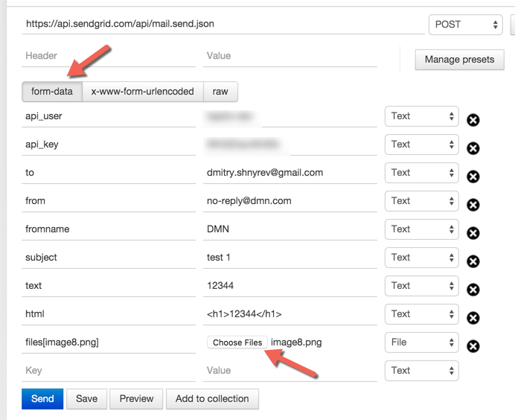This screenshot has width=515, height=420.
Task: Focus the request URL field
Action: tap(223, 24)
